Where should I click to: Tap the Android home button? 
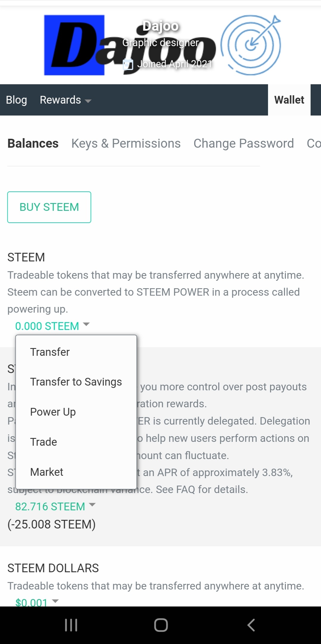pyautogui.click(x=161, y=625)
